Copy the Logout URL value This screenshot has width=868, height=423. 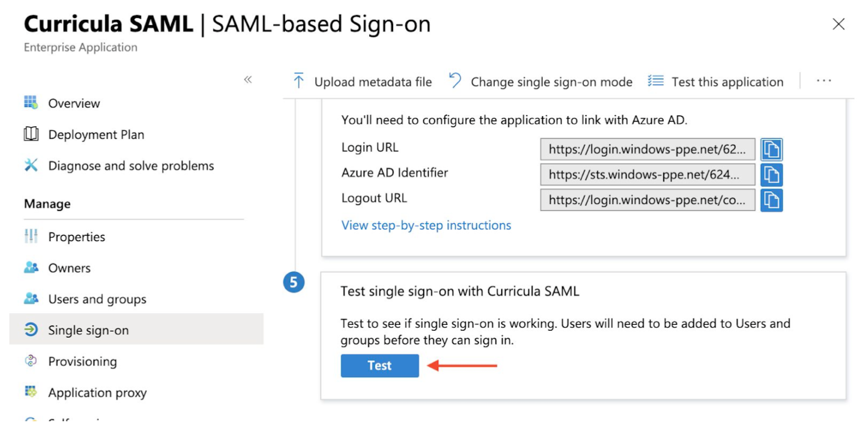771,200
